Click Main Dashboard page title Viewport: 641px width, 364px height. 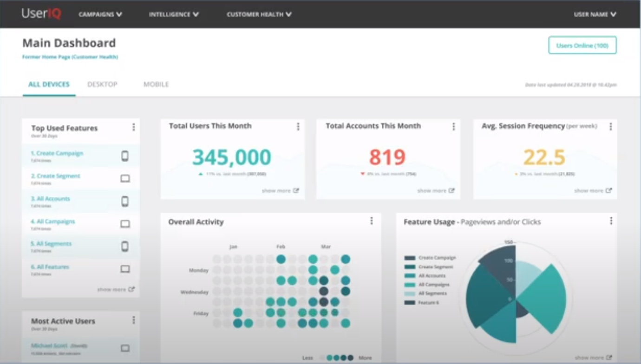[x=69, y=43]
